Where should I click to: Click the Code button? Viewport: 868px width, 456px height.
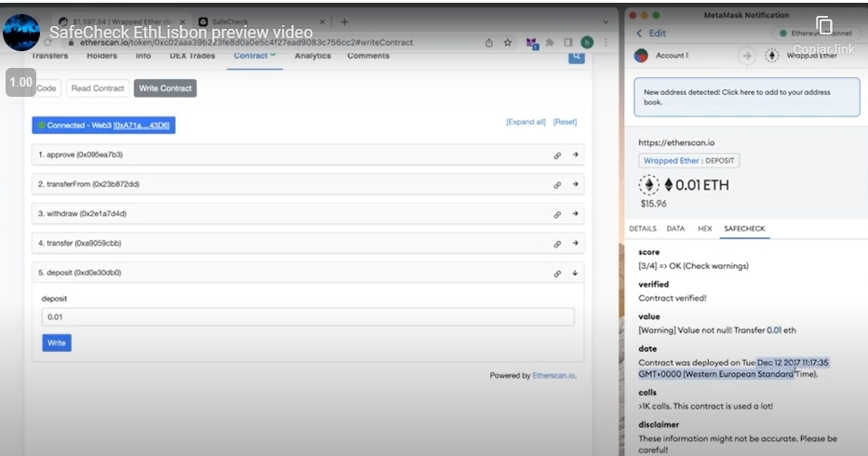47,88
